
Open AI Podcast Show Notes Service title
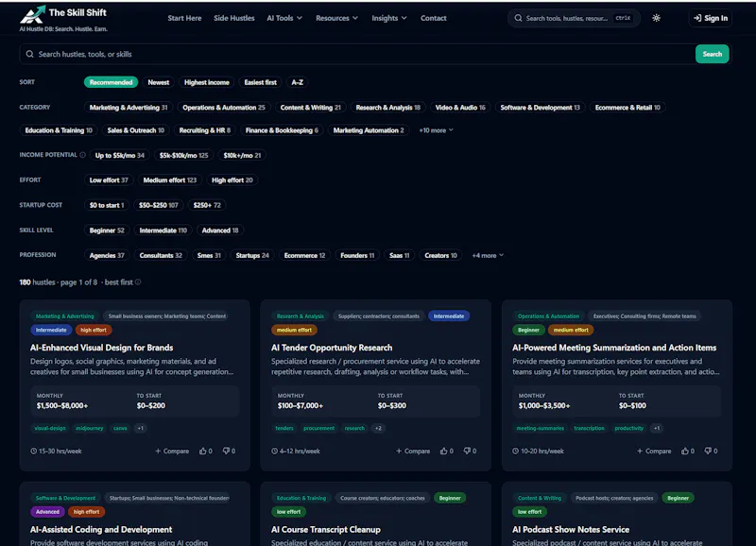click(x=571, y=529)
